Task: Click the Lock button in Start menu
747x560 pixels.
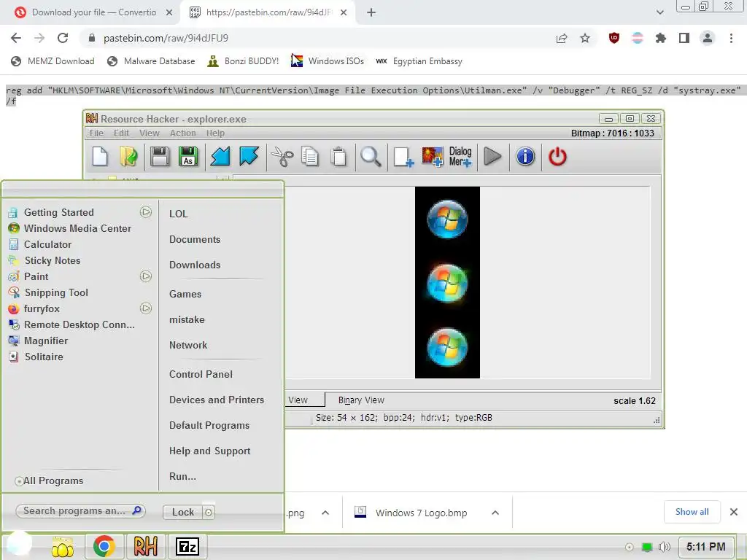Action: coord(183,512)
